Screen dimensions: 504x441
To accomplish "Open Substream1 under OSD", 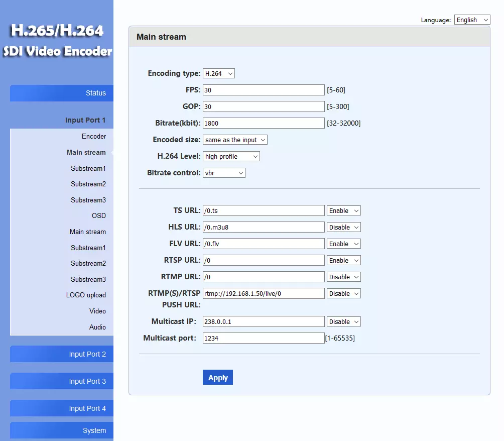I will pos(88,248).
